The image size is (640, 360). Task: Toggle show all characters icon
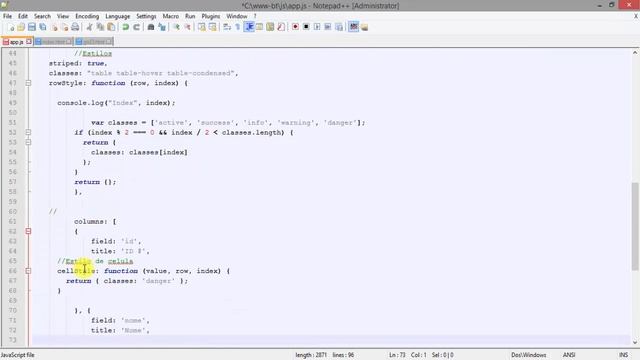pos(238,27)
